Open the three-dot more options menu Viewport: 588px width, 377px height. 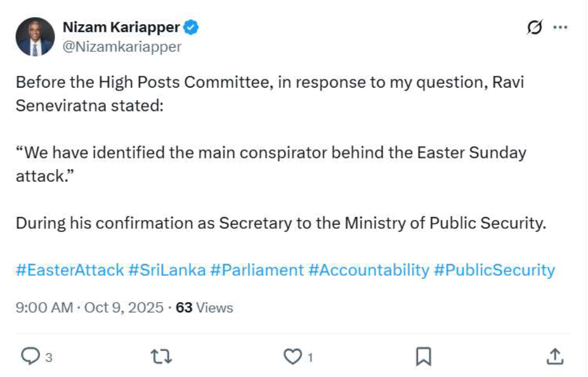click(561, 28)
